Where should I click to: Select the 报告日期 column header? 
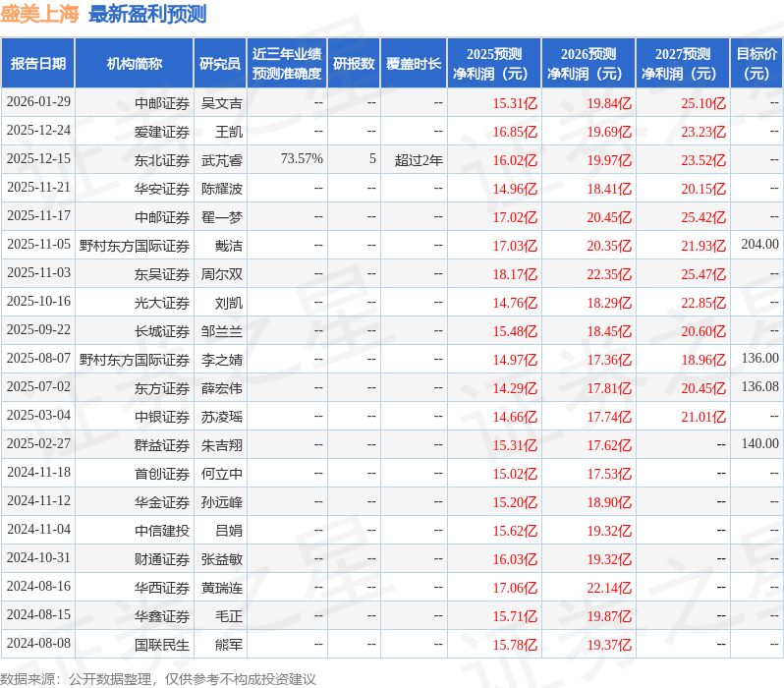pos(37,64)
